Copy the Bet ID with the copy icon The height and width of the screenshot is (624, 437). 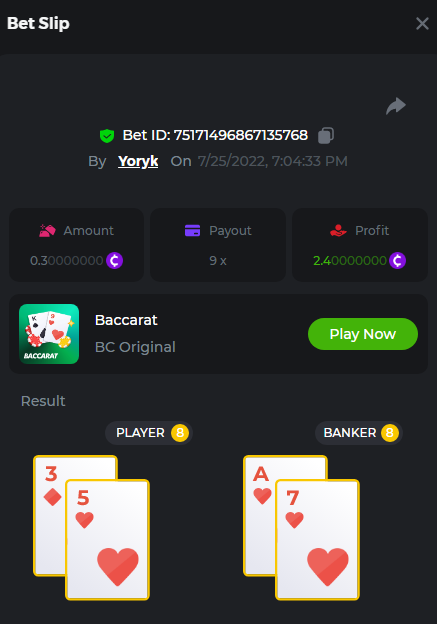pyautogui.click(x=326, y=135)
